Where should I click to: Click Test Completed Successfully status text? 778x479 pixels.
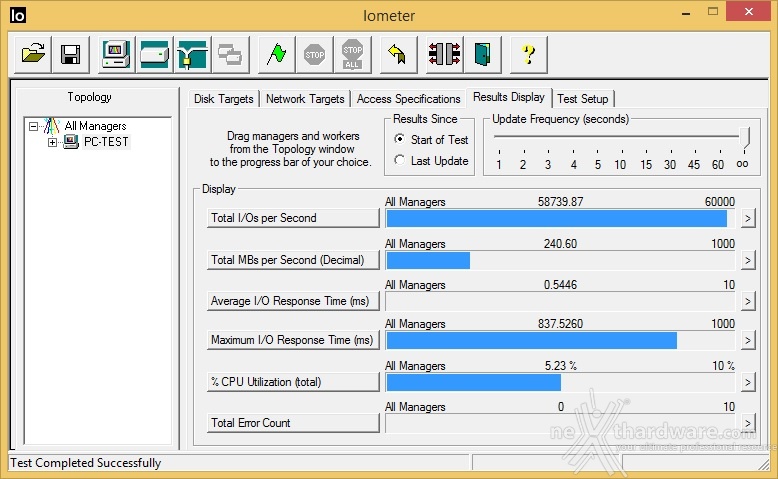(x=85, y=463)
